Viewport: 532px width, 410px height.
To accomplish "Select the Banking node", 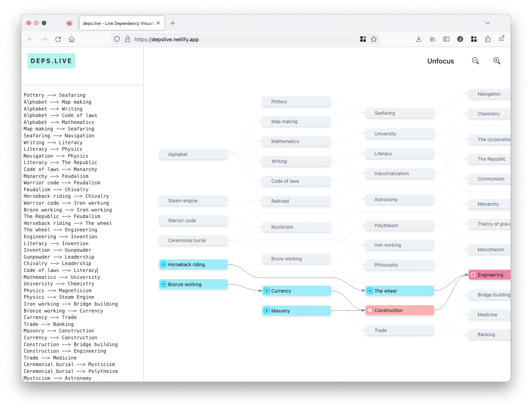I will (x=490, y=334).
